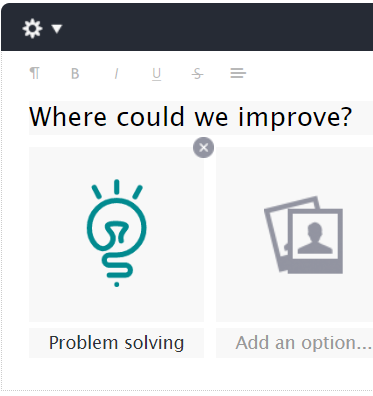
Task: Place cursor on the word 'Where' in title
Action: click(x=68, y=117)
